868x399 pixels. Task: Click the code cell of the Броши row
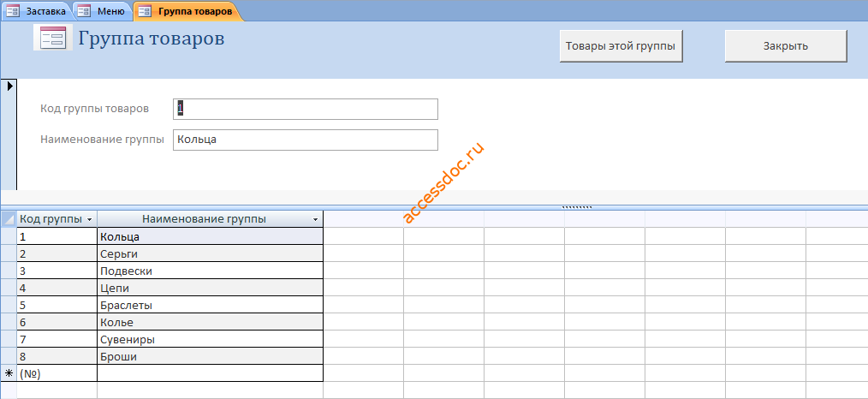coord(57,357)
